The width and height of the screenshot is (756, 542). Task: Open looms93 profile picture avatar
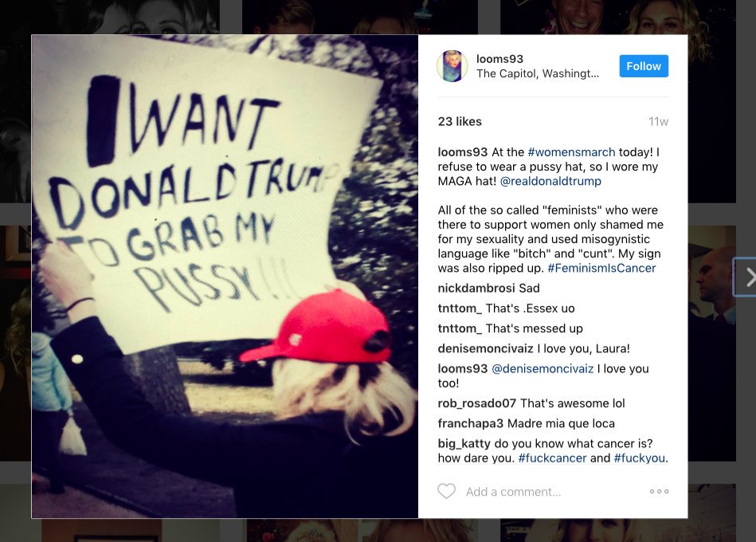tap(452, 66)
